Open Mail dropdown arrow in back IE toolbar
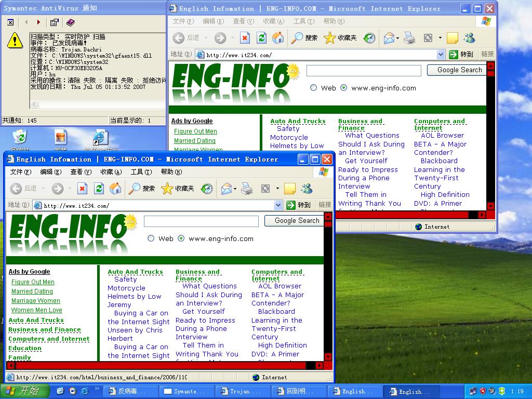 coord(397,37)
